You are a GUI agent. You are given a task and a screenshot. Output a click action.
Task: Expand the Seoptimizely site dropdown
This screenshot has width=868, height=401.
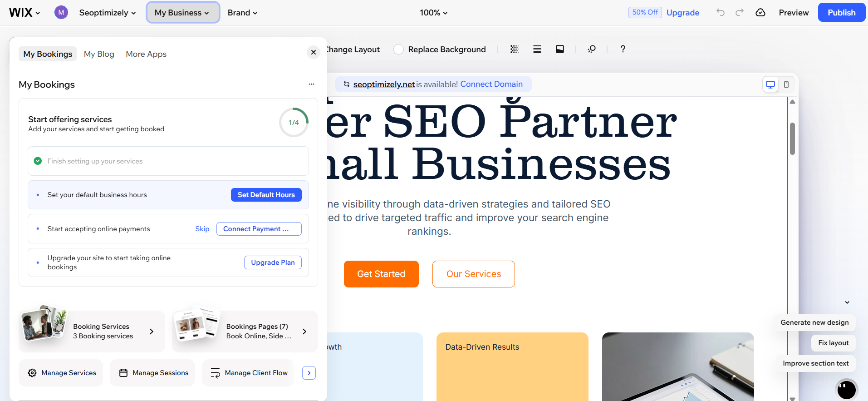coord(108,13)
